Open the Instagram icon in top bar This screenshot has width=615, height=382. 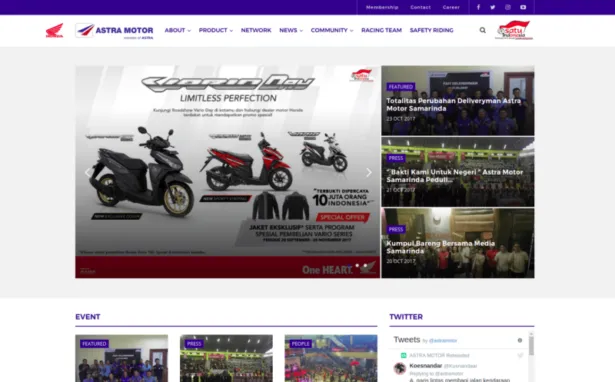coord(508,7)
